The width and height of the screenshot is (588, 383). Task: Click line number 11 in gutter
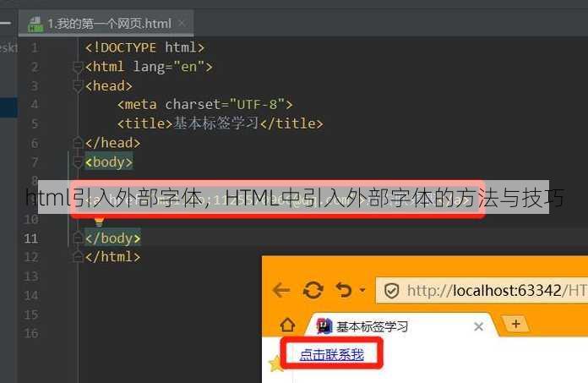click(x=31, y=238)
